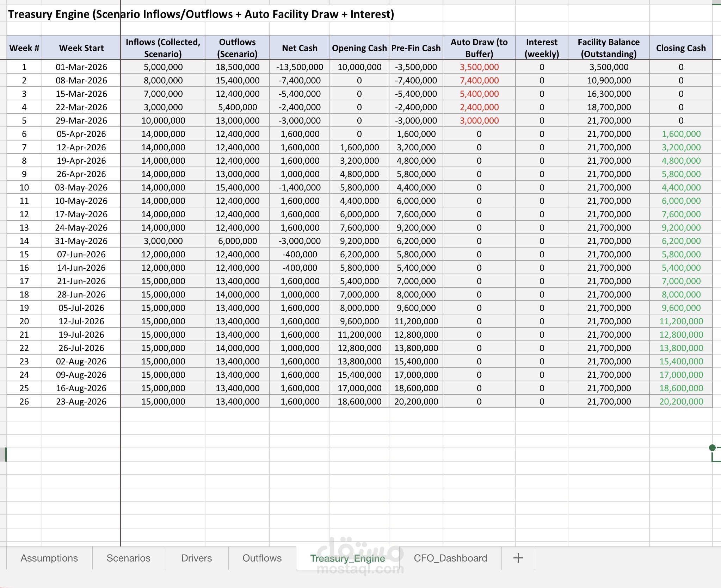The image size is (721, 588).
Task: Click the -13,500,000 net cash cell
Action: coord(300,67)
